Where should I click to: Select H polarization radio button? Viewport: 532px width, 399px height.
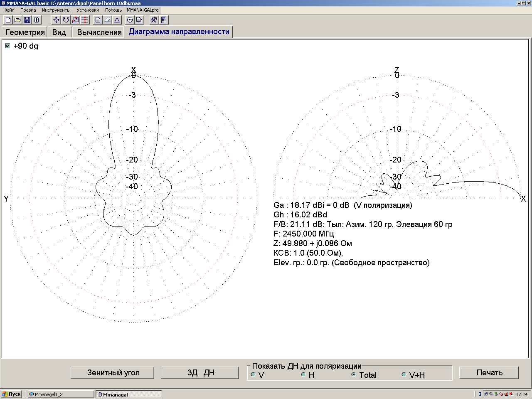tap(303, 374)
